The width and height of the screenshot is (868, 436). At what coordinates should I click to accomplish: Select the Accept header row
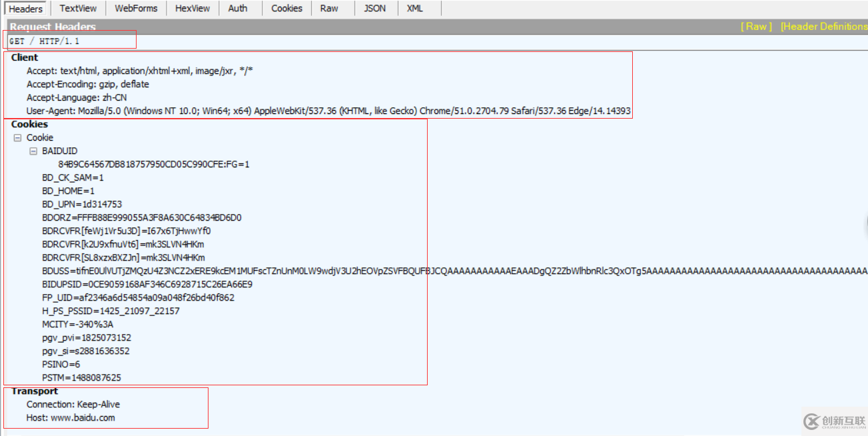[x=140, y=71]
